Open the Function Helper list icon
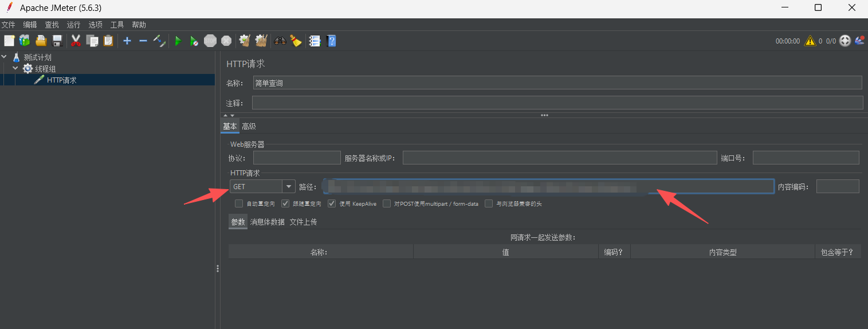 click(x=315, y=41)
